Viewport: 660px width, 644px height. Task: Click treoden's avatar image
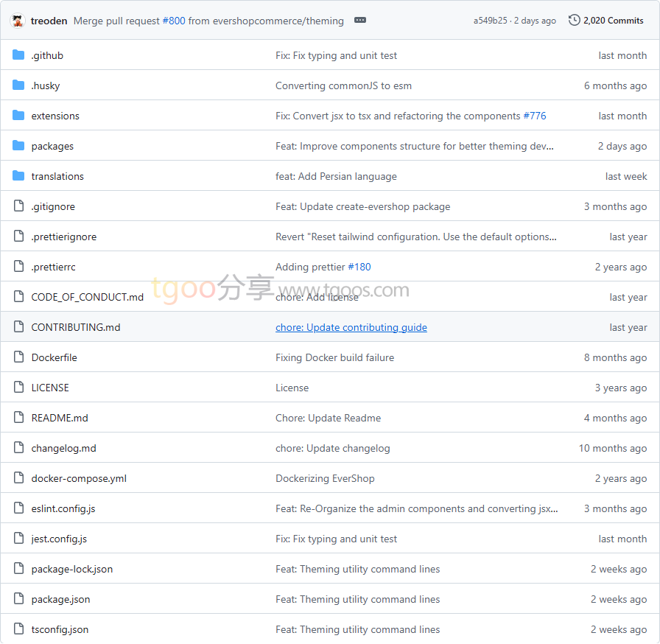[18, 21]
